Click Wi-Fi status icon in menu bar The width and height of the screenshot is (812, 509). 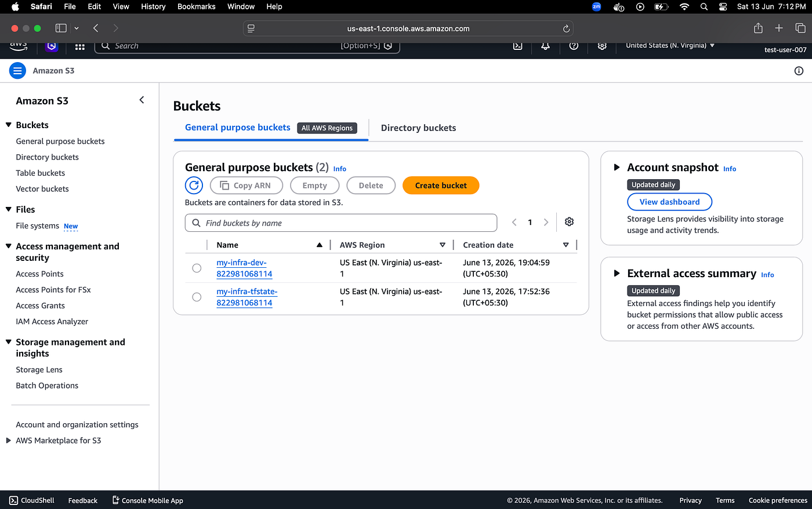[x=684, y=6]
